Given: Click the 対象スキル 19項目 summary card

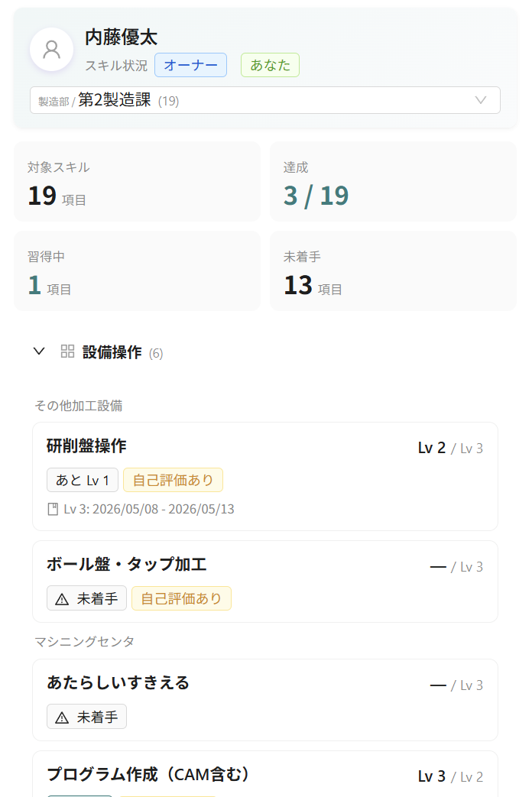Looking at the screenshot, I should click(138, 181).
